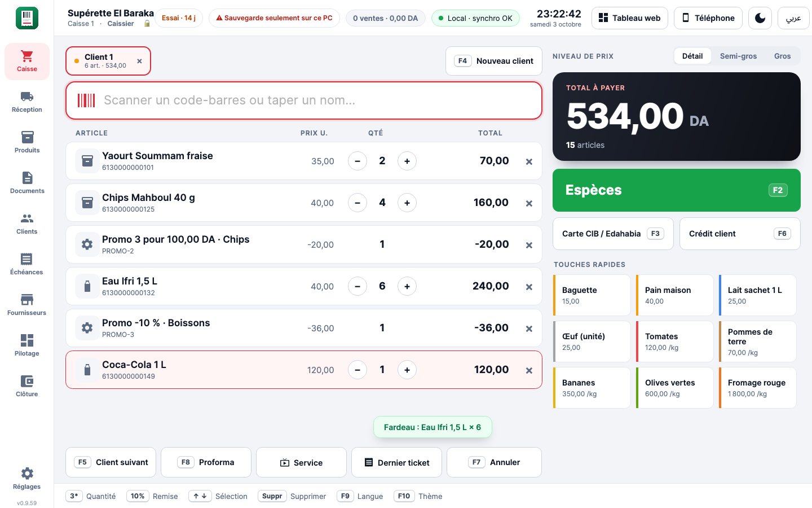Add Lait sachet 1 L quick key
The image size is (812, 508).
pyautogui.click(x=758, y=295)
